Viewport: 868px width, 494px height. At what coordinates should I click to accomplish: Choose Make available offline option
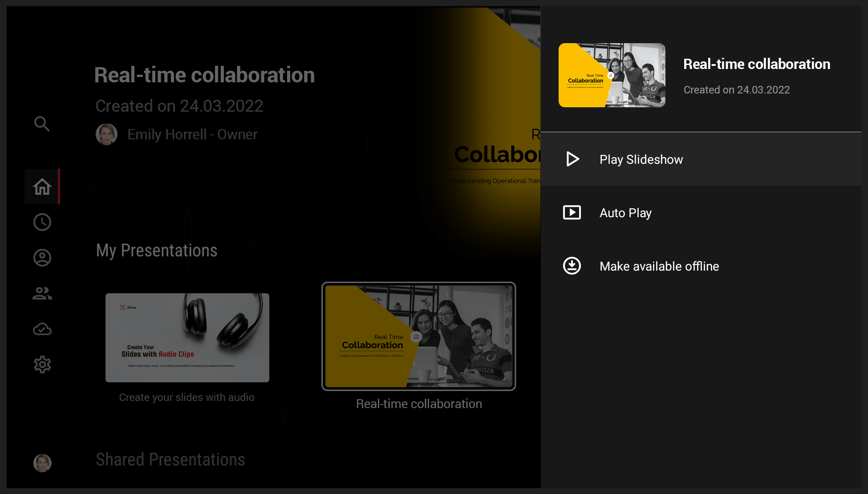(659, 266)
